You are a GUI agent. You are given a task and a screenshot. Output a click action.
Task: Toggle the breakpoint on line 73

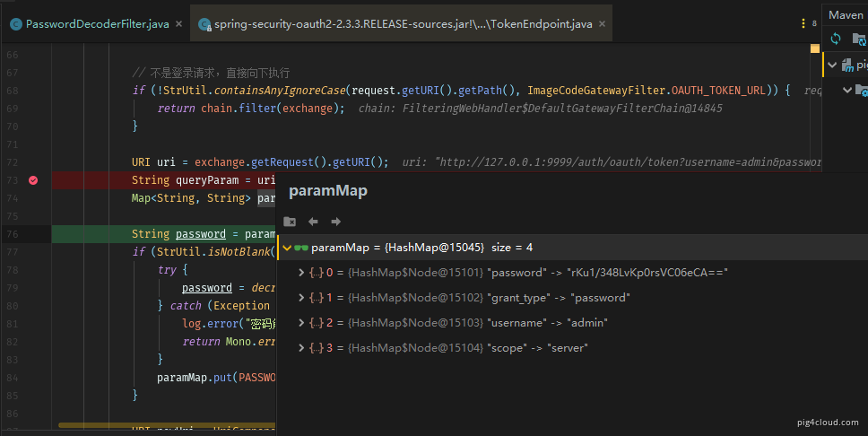coord(33,180)
